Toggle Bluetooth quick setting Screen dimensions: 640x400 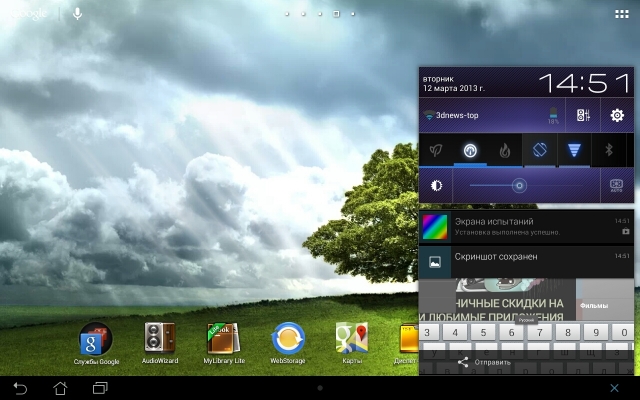click(x=608, y=150)
